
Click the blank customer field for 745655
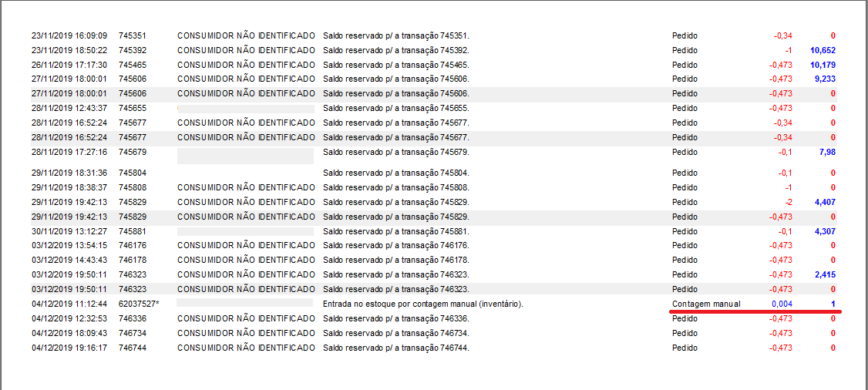[x=246, y=109]
